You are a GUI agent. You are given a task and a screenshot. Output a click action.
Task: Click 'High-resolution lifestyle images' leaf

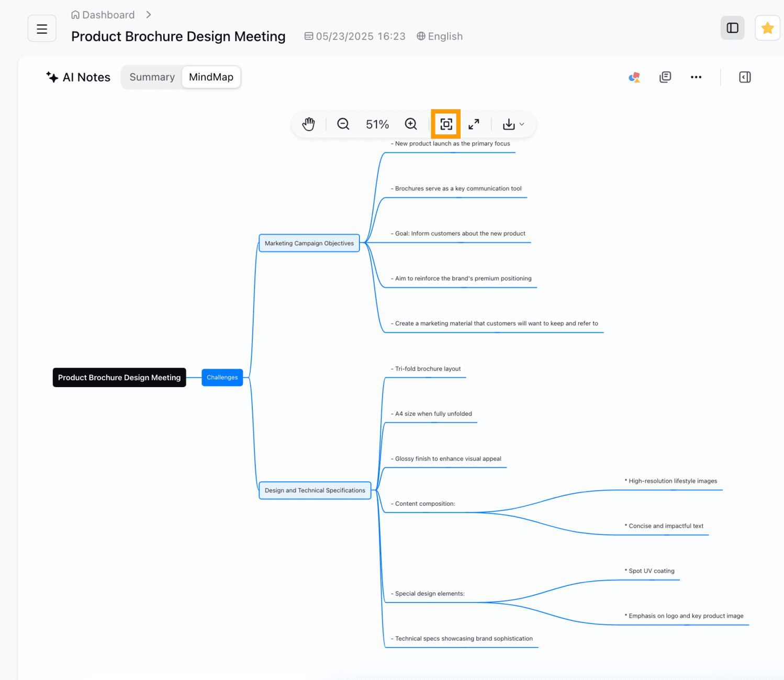click(671, 481)
